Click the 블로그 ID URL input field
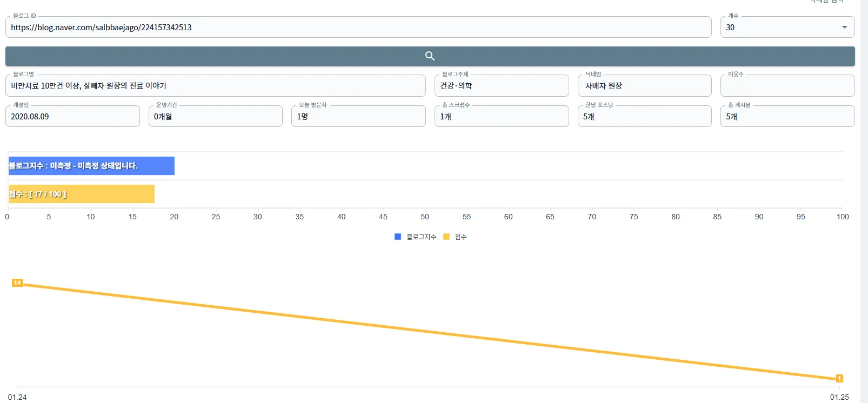This screenshot has width=868, height=403. tap(358, 28)
